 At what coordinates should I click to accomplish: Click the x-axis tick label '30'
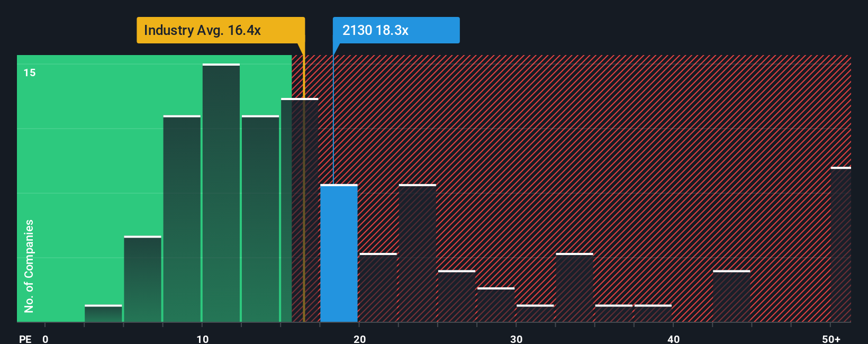pyautogui.click(x=516, y=339)
